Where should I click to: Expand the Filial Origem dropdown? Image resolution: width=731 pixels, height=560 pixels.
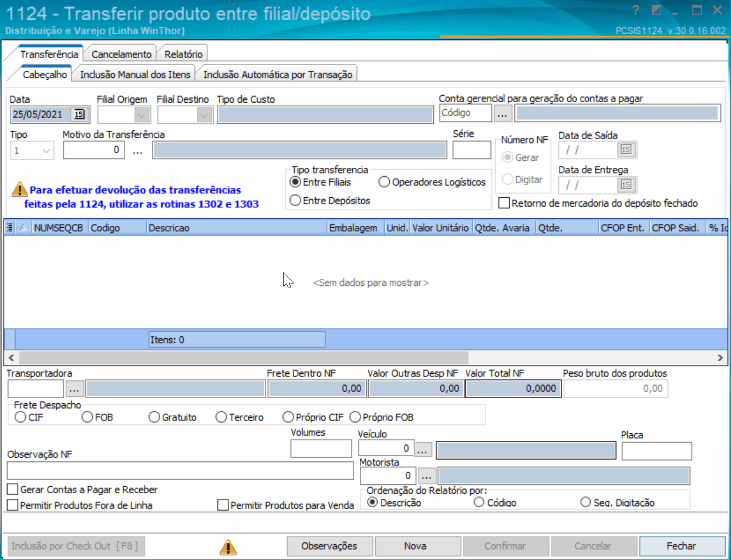(142, 114)
